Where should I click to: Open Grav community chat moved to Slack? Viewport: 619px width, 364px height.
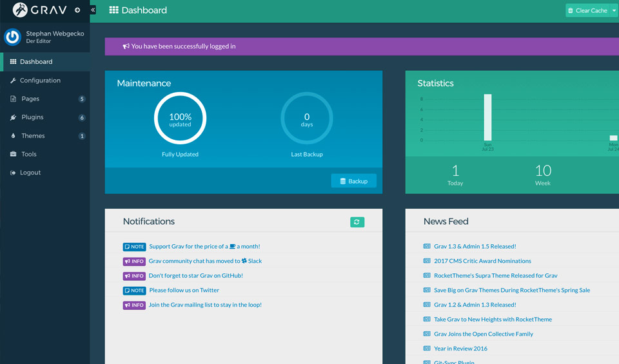point(205,261)
